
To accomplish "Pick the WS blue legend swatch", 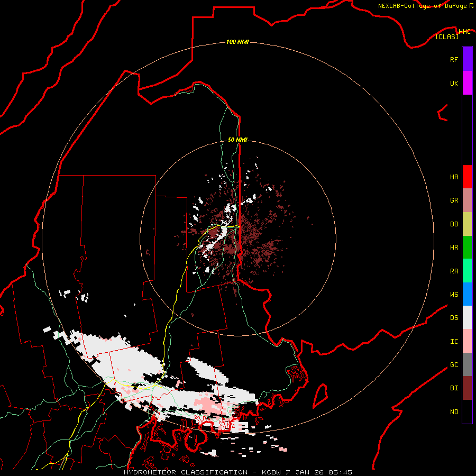I will (467, 294).
